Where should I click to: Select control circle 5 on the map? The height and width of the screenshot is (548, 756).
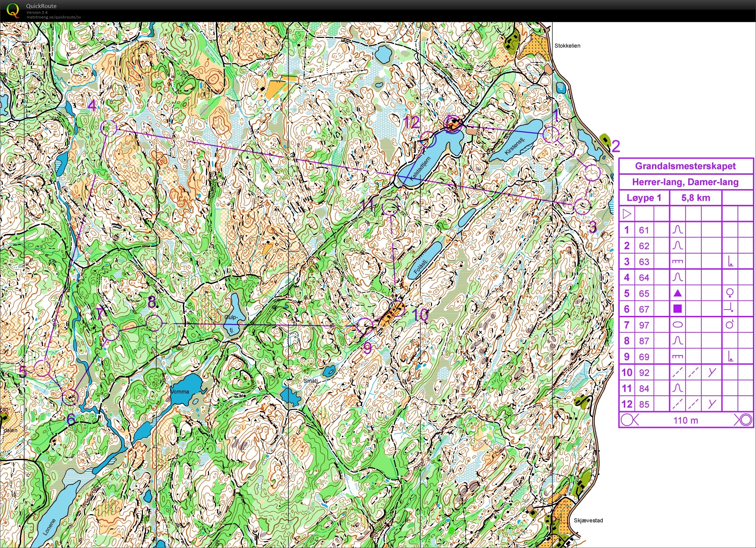click(42, 368)
